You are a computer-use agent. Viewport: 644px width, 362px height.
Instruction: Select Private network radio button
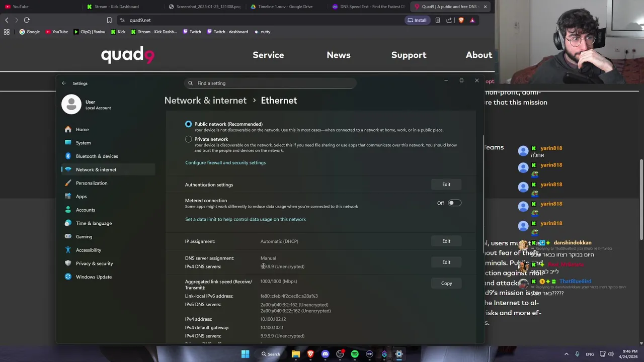click(x=188, y=139)
